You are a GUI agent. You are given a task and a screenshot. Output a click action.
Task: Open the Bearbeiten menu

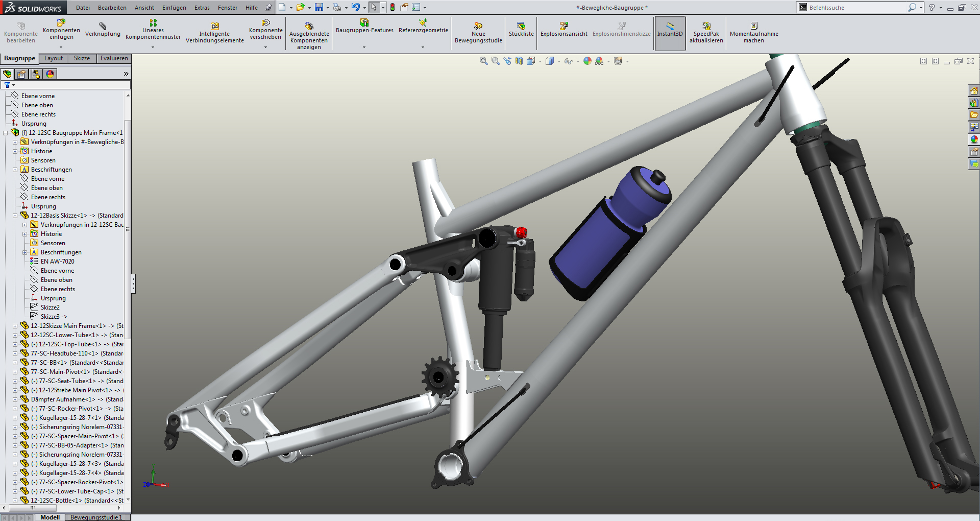[112, 8]
